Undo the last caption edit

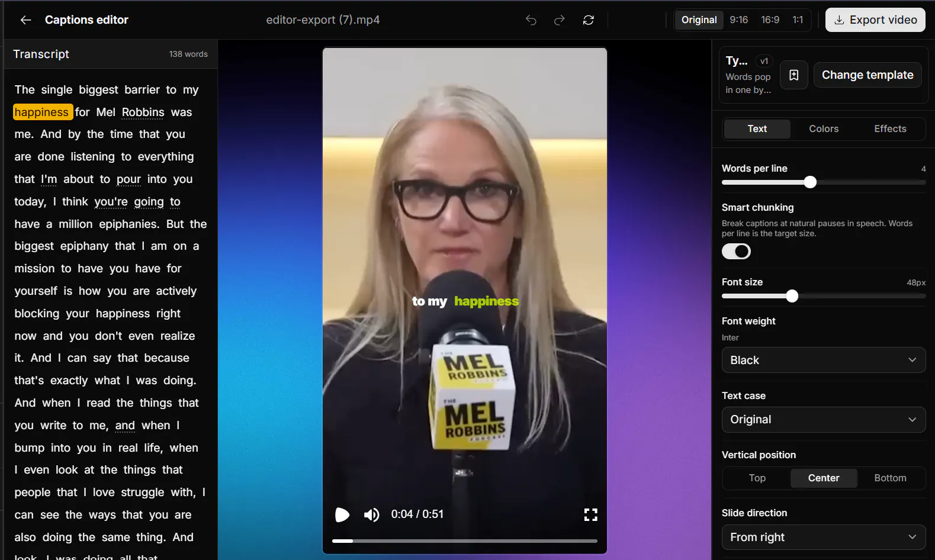click(531, 20)
